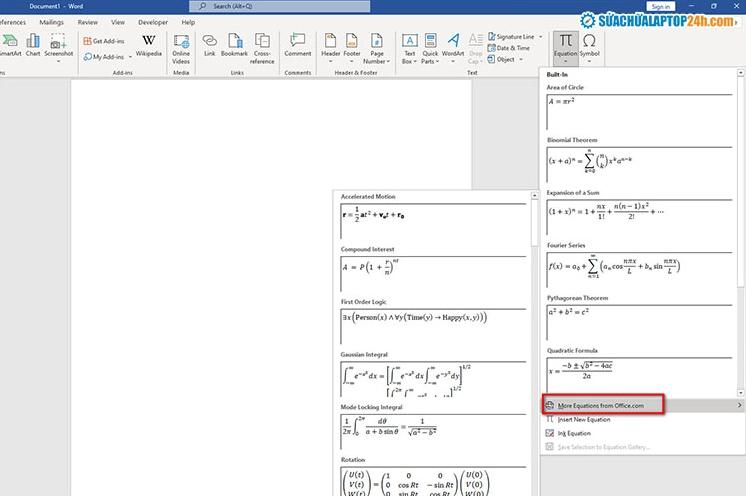The image size is (746, 496).
Task: Insert a Cross-reference
Action: click(x=262, y=49)
